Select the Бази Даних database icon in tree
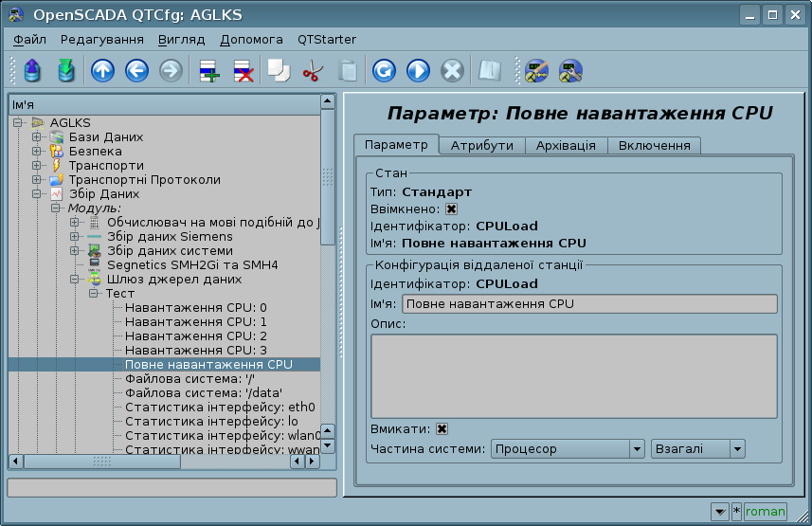Screen dimensions: 812x526 pos(57,136)
